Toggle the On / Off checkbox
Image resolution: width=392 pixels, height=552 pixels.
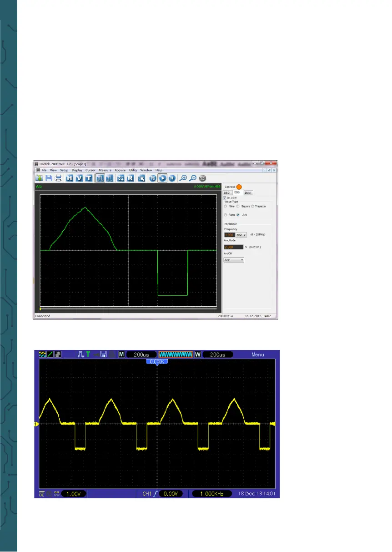225,198
